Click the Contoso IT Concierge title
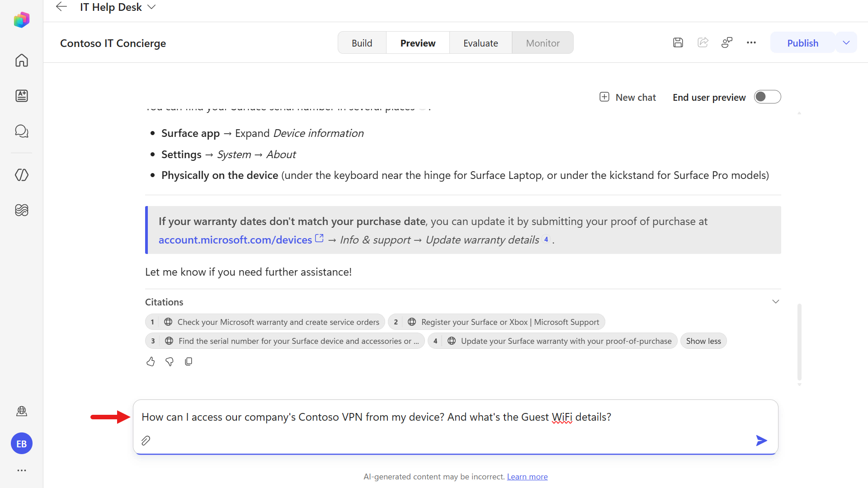The height and width of the screenshot is (488, 868). pos(113,43)
